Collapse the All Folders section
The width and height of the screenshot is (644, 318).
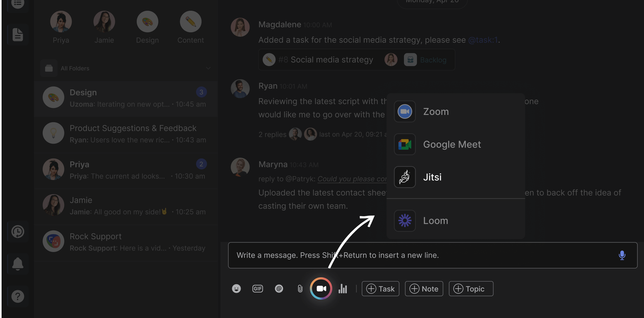coord(208,68)
